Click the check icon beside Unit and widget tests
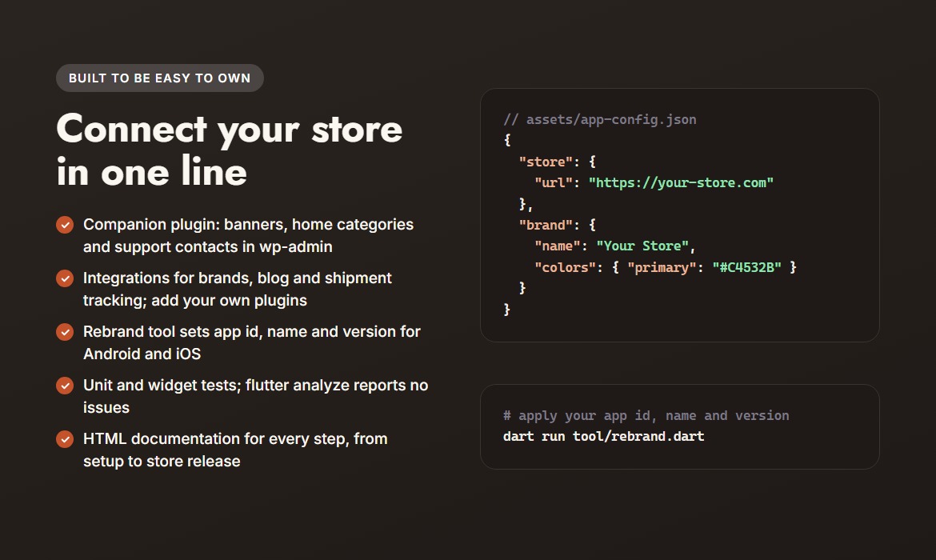 pyautogui.click(x=65, y=386)
